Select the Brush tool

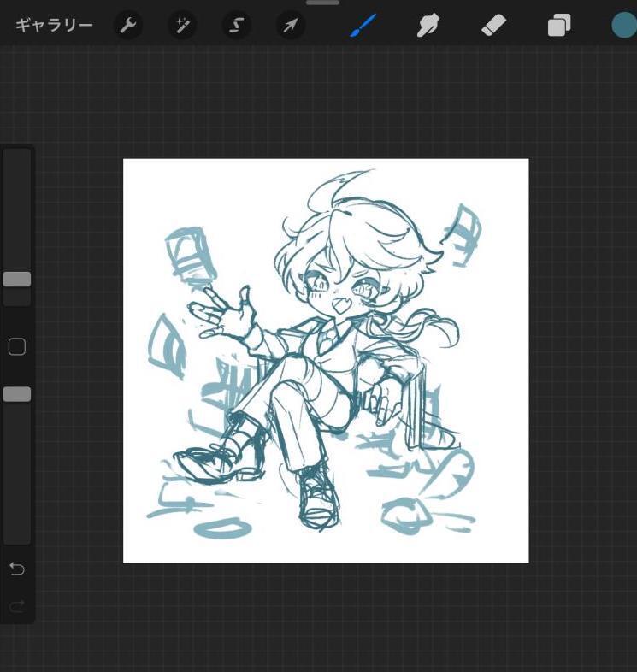[x=363, y=26]
